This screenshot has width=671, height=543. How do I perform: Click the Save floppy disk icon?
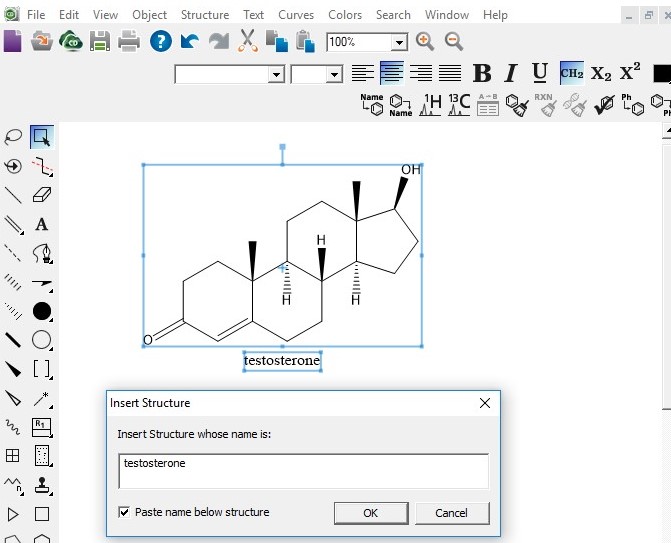tap(100, 42)
